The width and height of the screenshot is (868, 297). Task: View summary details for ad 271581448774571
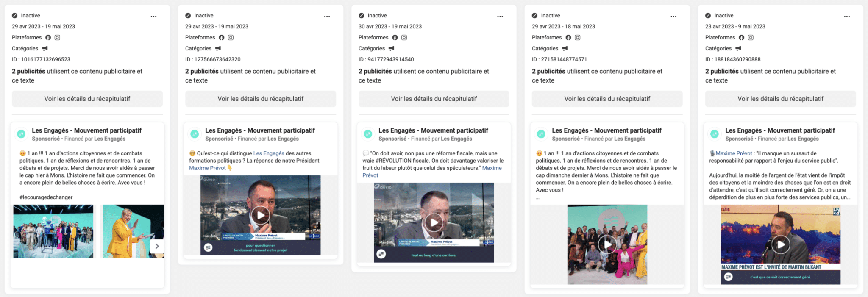pyautogui.click(x=607, y=99)
